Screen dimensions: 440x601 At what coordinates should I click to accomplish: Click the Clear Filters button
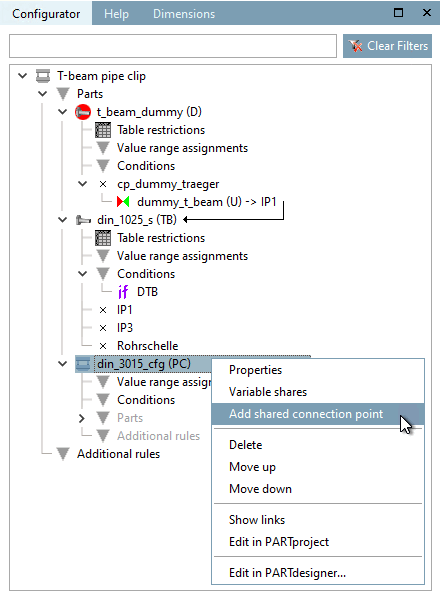(387, 46)
